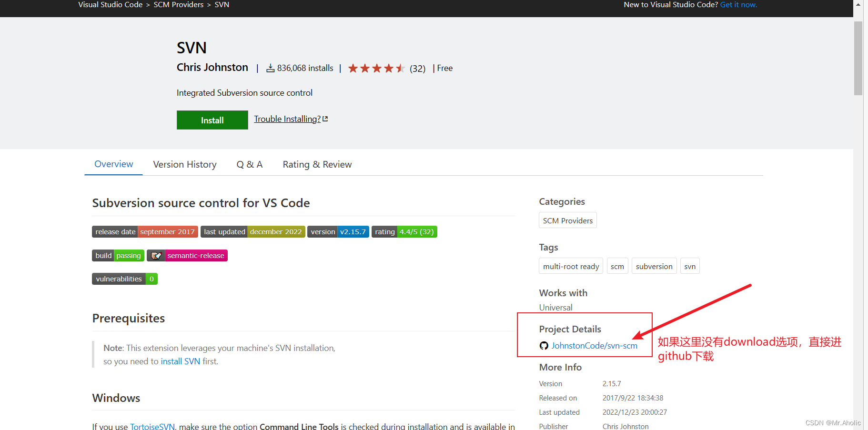Image resolution: width=868 pixels, height=430 pixels.
Task: Open the Rating & Review tab
Action: pos(317,165)
